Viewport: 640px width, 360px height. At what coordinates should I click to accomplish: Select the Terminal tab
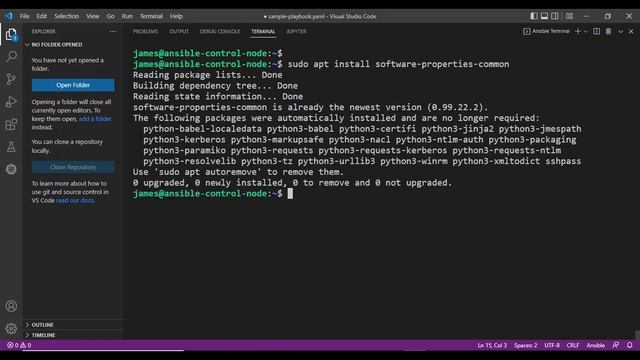(263, 31)
